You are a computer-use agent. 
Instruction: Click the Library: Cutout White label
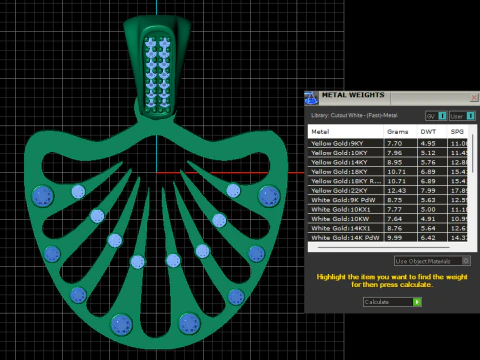(354, 115)
